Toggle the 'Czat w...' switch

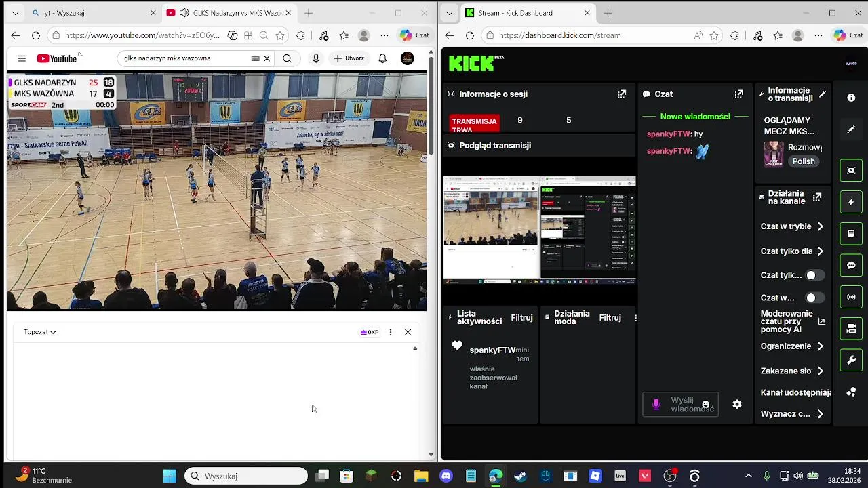pos(814,298)
